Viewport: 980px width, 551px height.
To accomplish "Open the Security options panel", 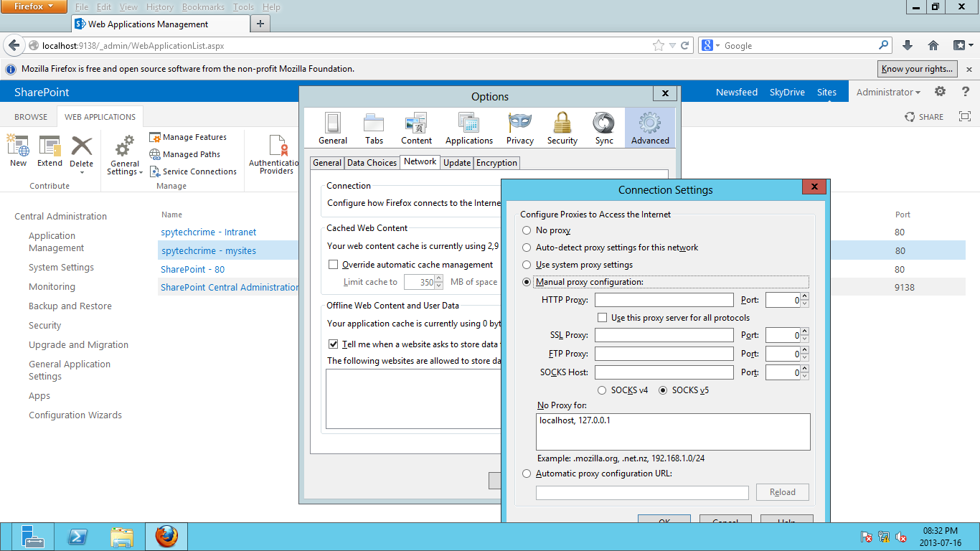I will coord(562,128).
